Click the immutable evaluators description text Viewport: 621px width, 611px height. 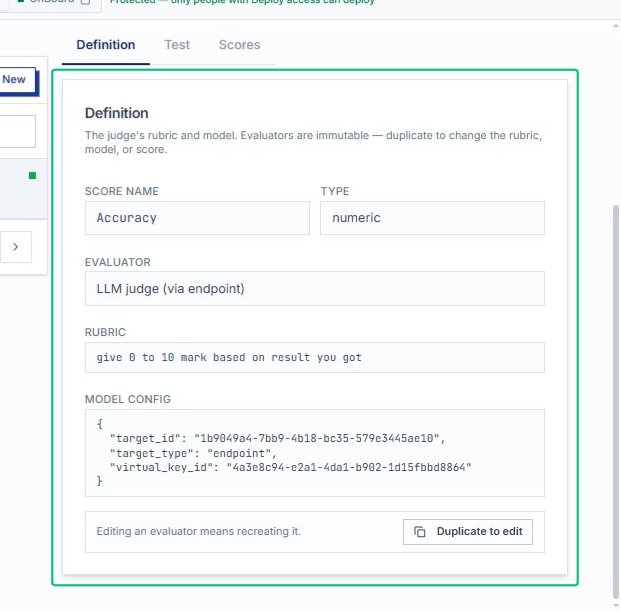point(313,143)
